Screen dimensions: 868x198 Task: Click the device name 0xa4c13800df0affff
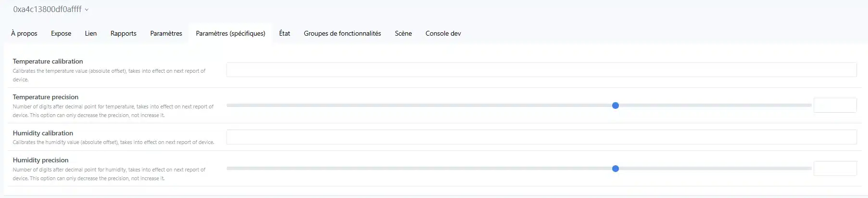(x=48, y=9)
